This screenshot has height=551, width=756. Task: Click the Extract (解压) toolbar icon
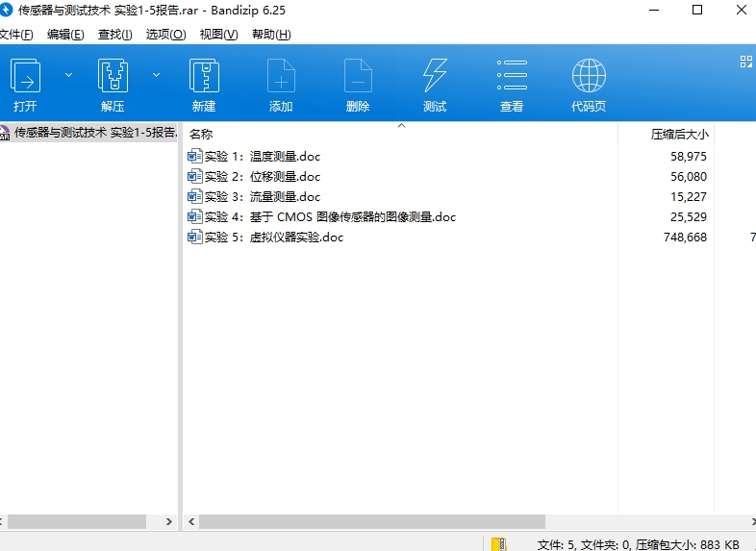pos(113,75)
